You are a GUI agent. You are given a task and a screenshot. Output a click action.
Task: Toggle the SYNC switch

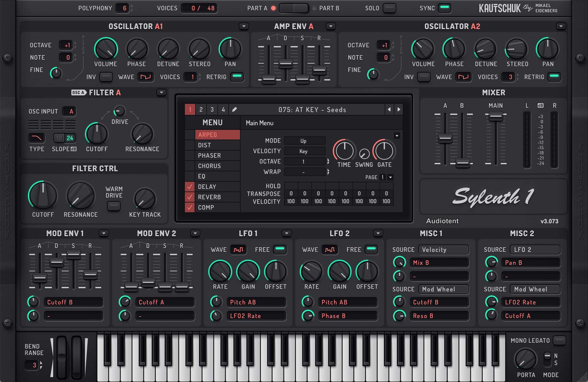[x=445, y=8]
